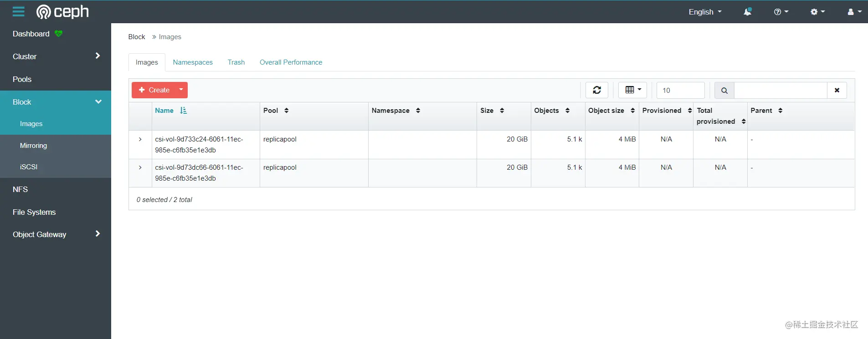The height and width of the screenshot is (339, 868).
Task: Sort by Namespace column
Action: 418,111
